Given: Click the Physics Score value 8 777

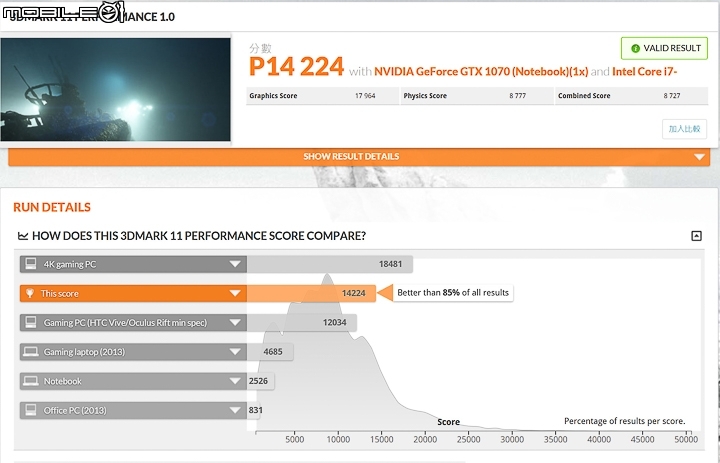Looking at the screenshot, I should pos(518,96).
